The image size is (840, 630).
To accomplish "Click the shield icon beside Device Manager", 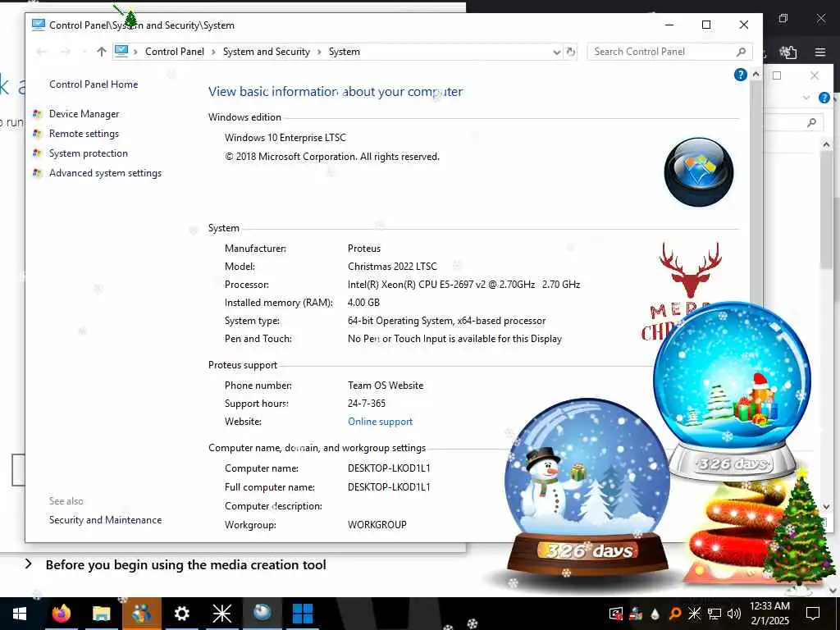I will 37,113.
